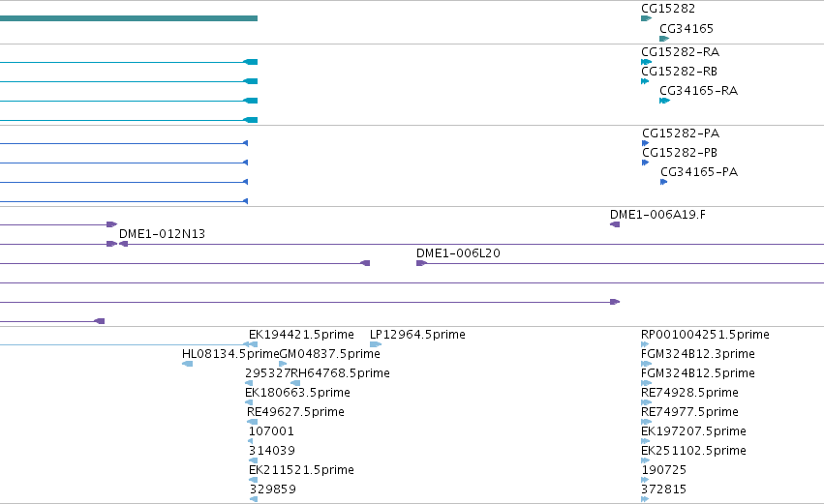Screen dimensions: 824x504
Task: Click the CG15282-RB transcript arrow glyph
Action: [645, 81]
